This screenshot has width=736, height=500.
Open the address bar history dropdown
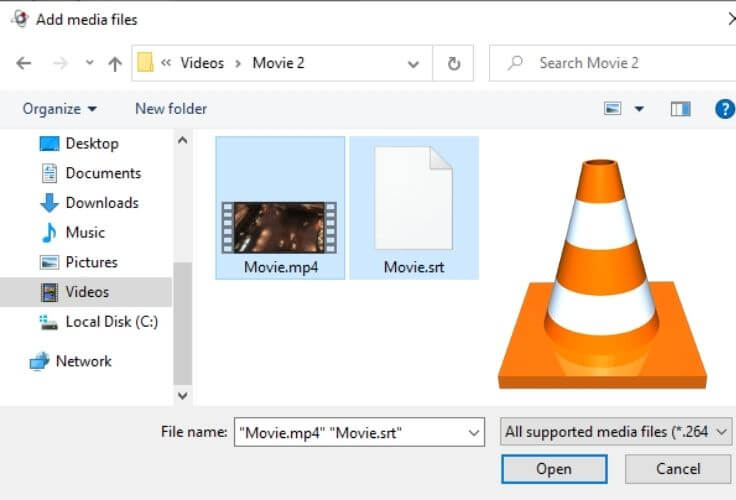pos(413,63)
